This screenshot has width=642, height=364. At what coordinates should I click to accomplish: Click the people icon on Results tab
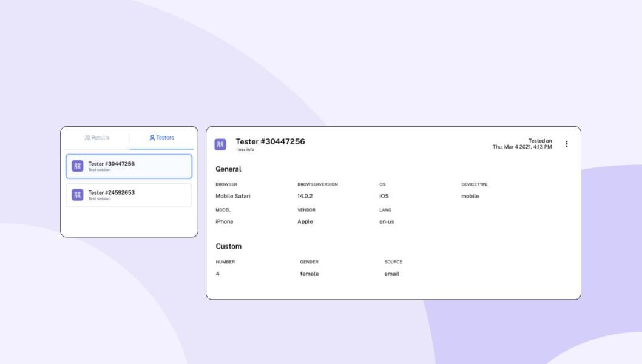point(87,138)
